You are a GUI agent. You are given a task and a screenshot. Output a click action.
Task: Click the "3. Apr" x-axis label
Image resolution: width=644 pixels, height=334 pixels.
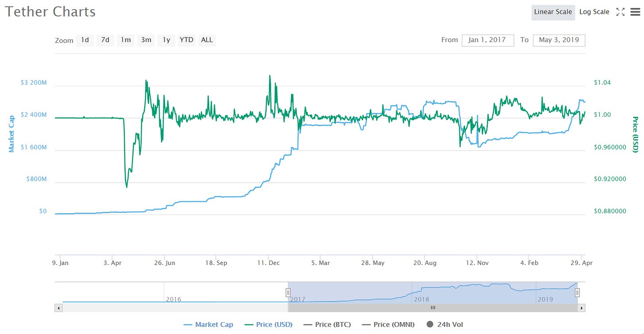113,263
